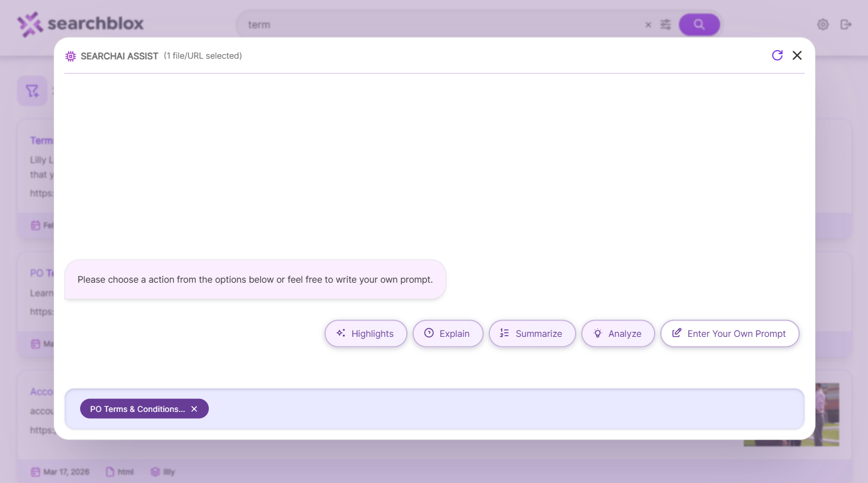
Task: Click the purple search button
Action: point(699,24)
